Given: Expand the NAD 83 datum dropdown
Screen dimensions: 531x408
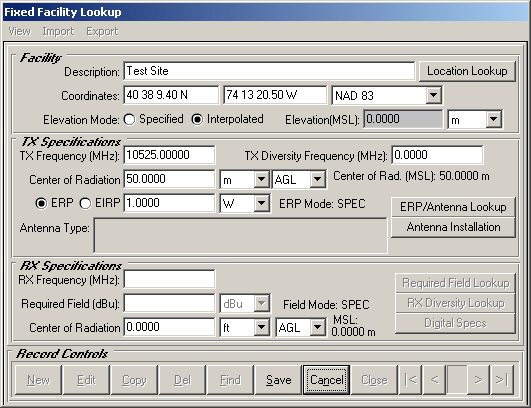Looking at the screenshot, I should (433, 95).
